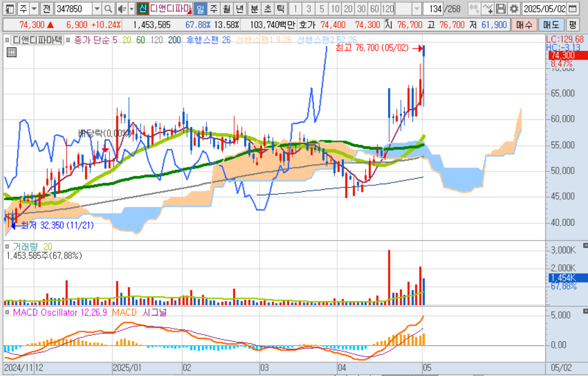Open the stock code history dropdown
588x376 pixels.
pos(97,9)
